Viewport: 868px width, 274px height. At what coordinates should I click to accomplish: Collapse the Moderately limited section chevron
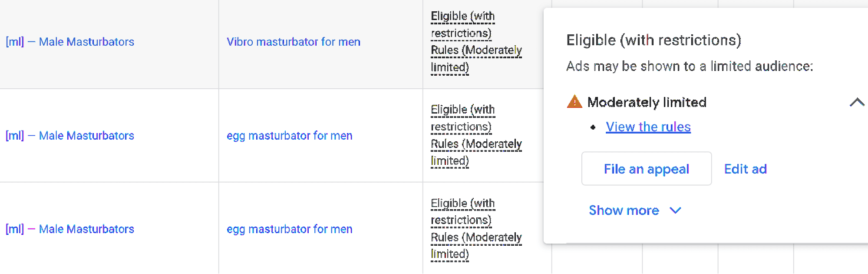(x=857, y=102)
